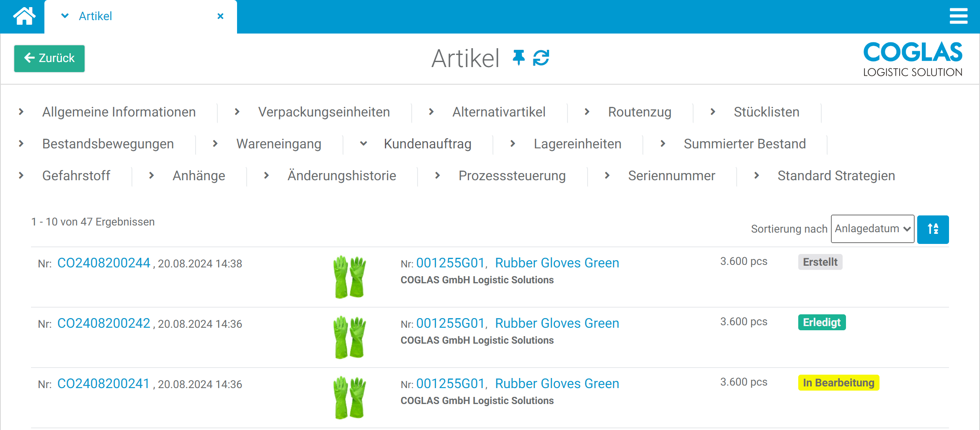980x430 pixels.
Task: Click the COGLAS Logistic Solution logo
Action: coord(912,59)
